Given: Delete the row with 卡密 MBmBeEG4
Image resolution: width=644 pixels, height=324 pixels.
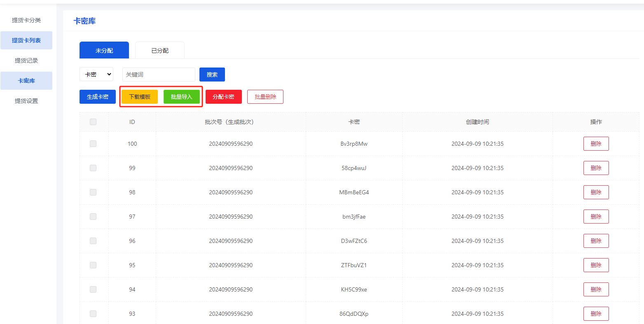Looking at the screenshot, I should point(596,192).
